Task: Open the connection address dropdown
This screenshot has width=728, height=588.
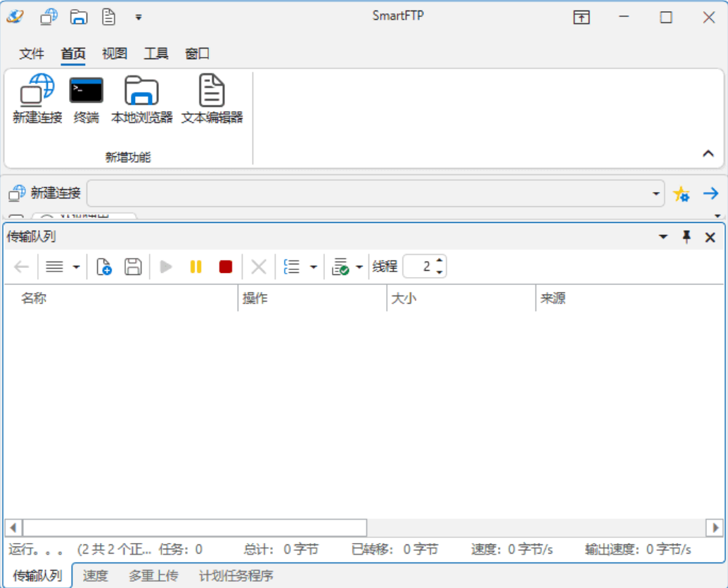Action: pos(656,191)
